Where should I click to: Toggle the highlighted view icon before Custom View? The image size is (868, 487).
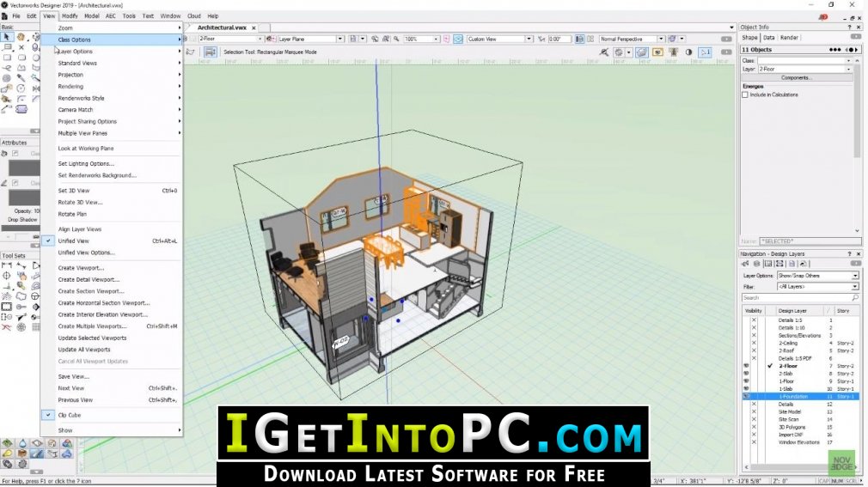pos(458,39)
